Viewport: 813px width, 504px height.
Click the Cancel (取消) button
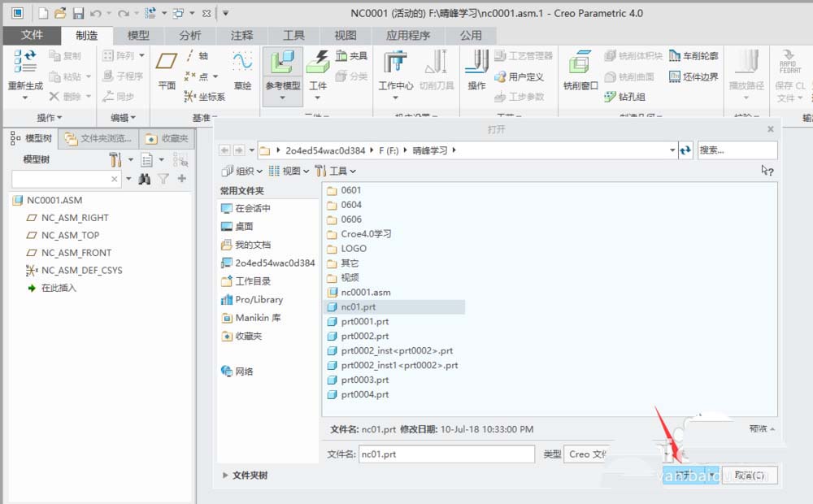(750, 475)
